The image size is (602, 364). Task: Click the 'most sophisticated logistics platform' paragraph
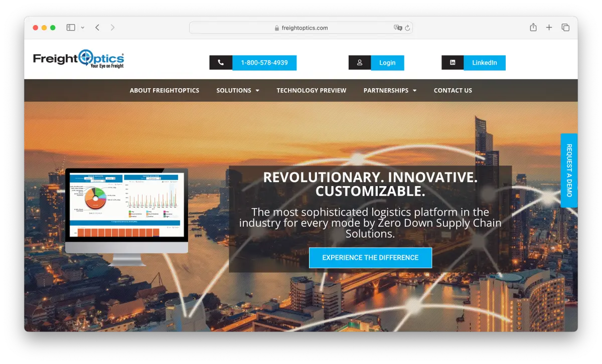(x=370, y=223)
